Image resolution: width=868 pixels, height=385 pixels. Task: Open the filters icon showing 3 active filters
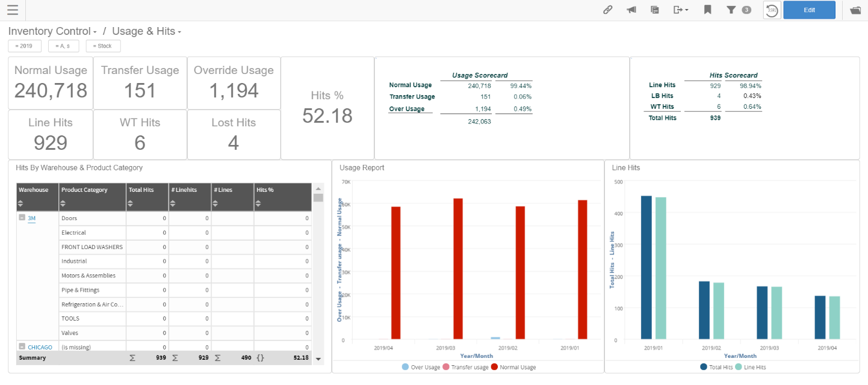(x=731, y=10)
